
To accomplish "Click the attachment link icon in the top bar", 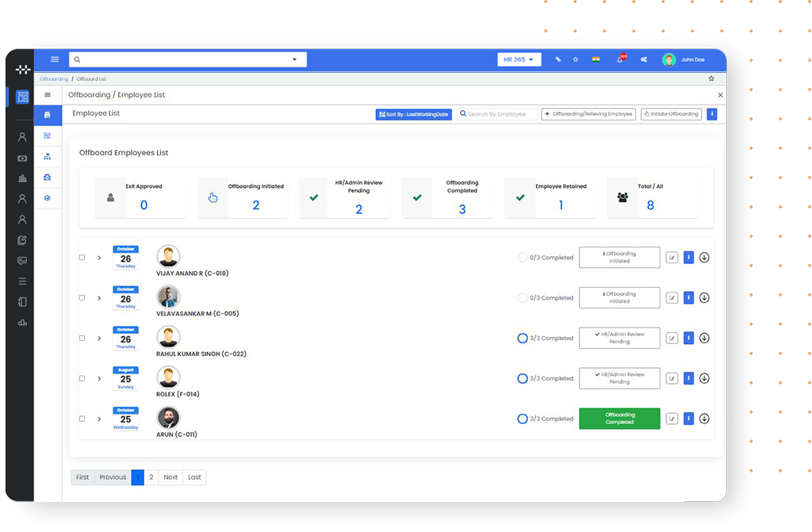I will pyautogui.click(x=557, y=59).
